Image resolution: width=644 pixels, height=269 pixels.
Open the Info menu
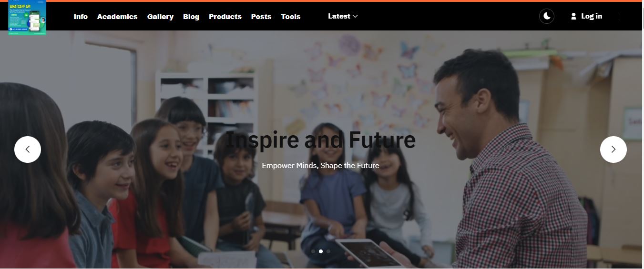pyautogui.click(x=81, y=17)
